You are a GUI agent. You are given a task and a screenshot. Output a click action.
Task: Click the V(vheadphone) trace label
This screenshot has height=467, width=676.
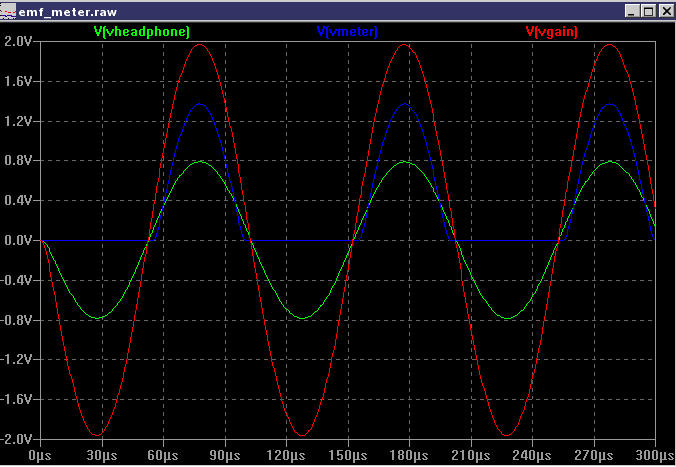click(141, 31)
